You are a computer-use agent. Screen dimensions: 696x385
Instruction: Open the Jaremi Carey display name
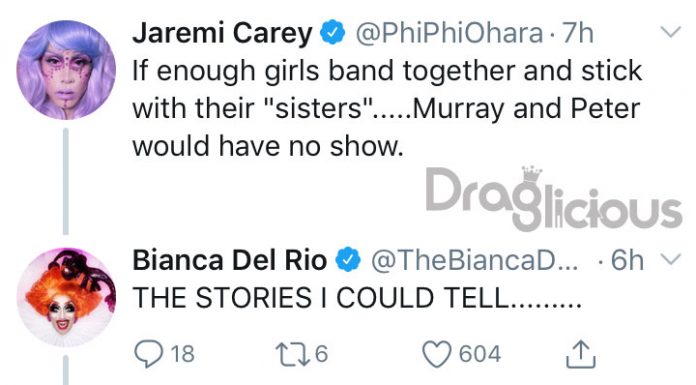click(x=222, y=34)
